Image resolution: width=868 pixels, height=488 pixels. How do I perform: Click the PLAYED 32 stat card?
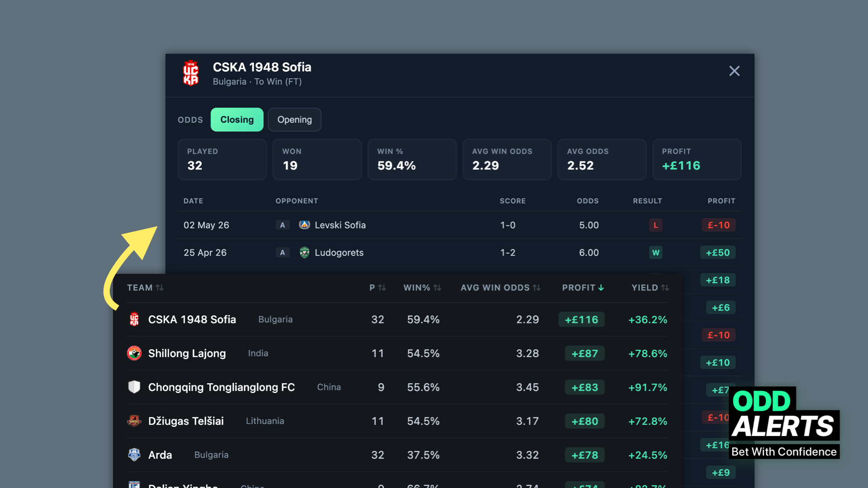[222, 160]
